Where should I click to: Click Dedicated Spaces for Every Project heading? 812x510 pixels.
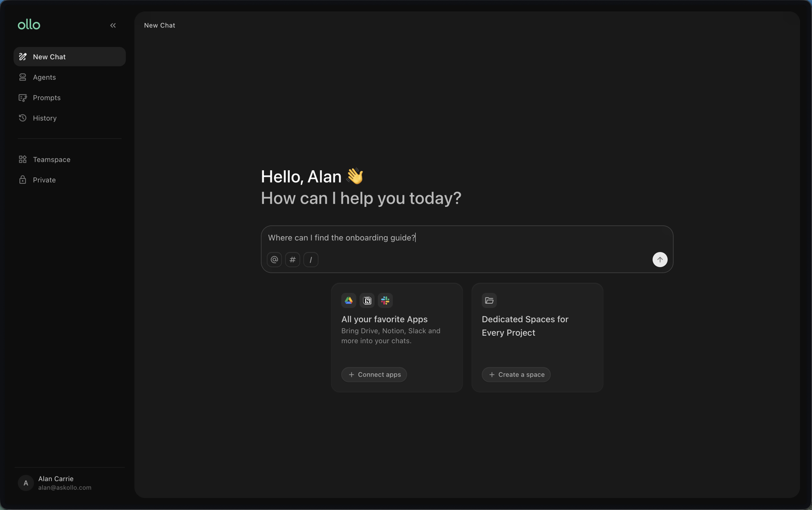525,326
